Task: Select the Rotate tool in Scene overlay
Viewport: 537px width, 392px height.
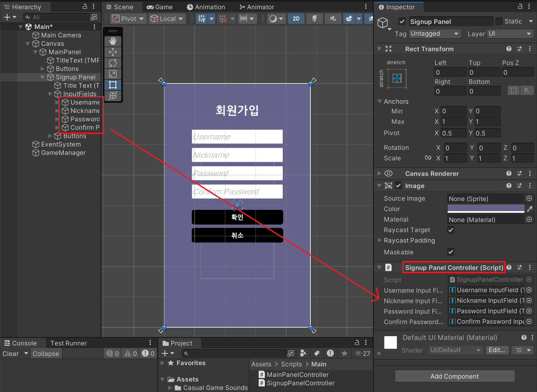Action: (112, 63)
